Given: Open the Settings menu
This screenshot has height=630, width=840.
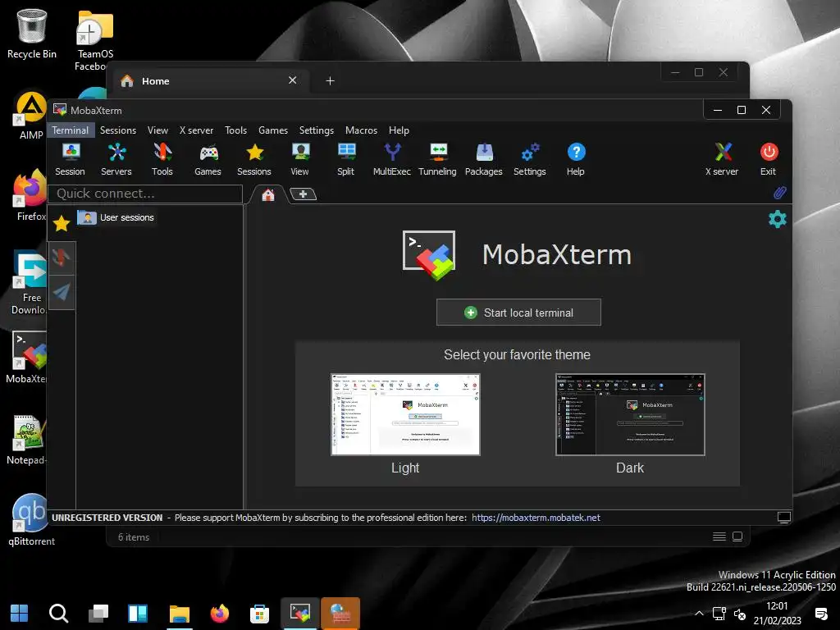Looking at the screenshot, I should tap(316, 130).
